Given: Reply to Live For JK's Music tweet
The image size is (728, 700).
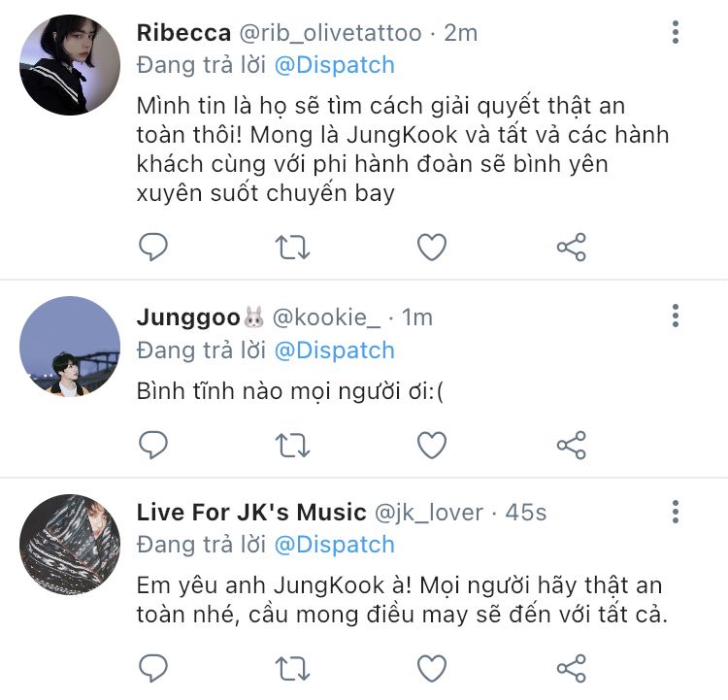Looking at the screenshot, I should 153,668.
